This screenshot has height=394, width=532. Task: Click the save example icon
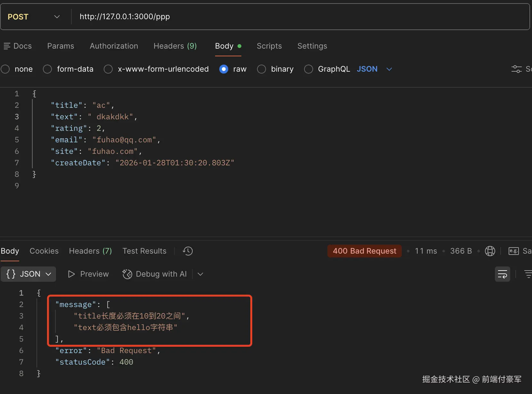coord(513,251)
